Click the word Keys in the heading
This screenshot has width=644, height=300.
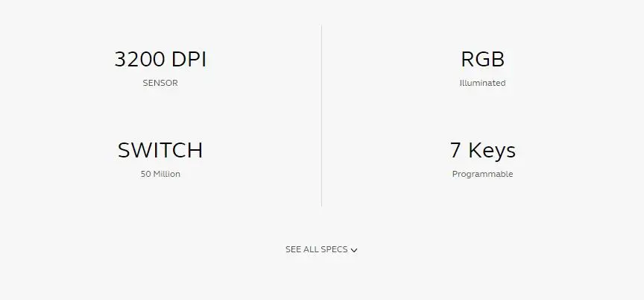tap(492, 150)
